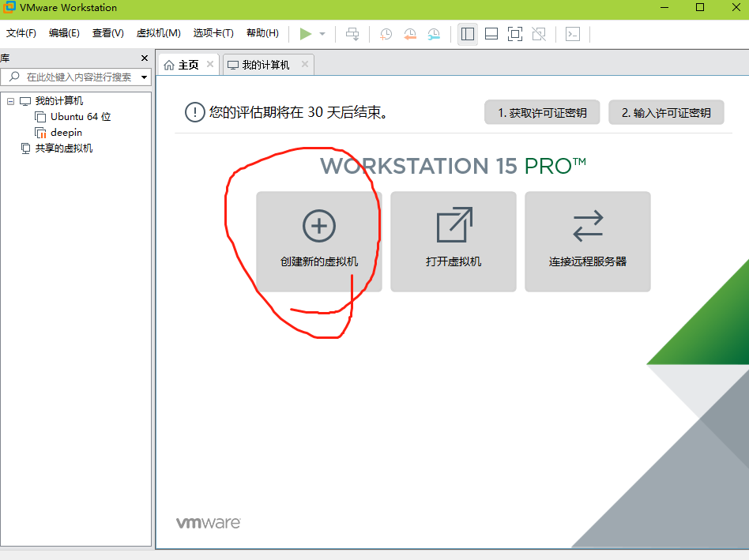Open the 查看(V) menu

[x=108, y=33]
